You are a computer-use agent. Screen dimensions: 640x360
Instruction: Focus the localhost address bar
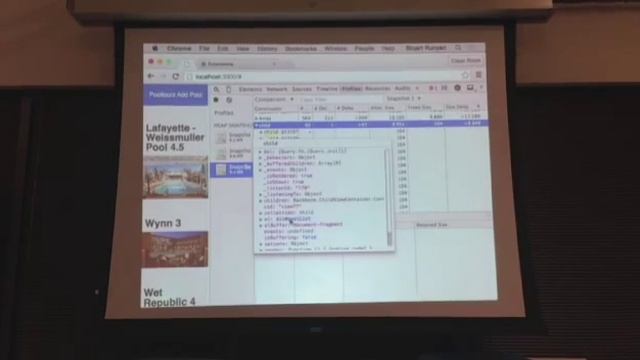pos(322,76)
